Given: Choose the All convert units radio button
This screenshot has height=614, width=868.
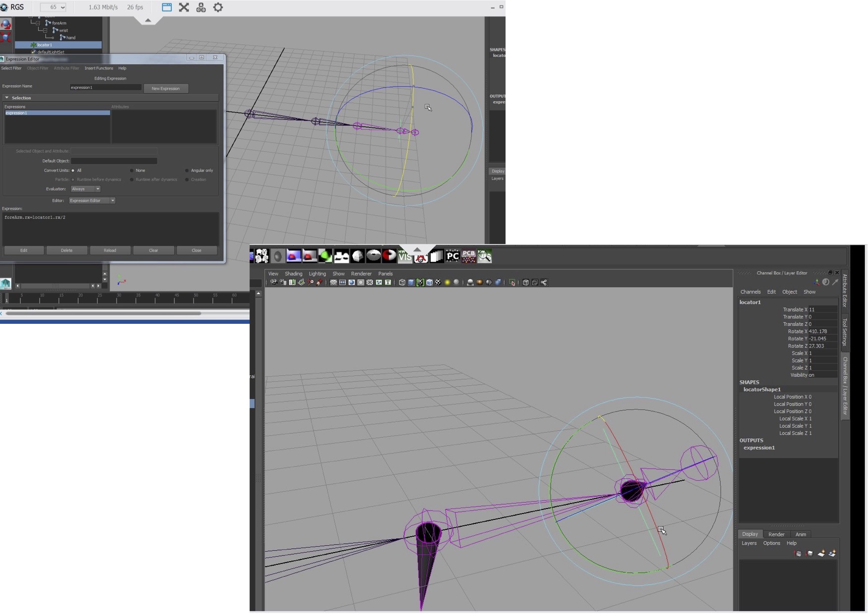Looking at the screenshot, I should 73,170.
